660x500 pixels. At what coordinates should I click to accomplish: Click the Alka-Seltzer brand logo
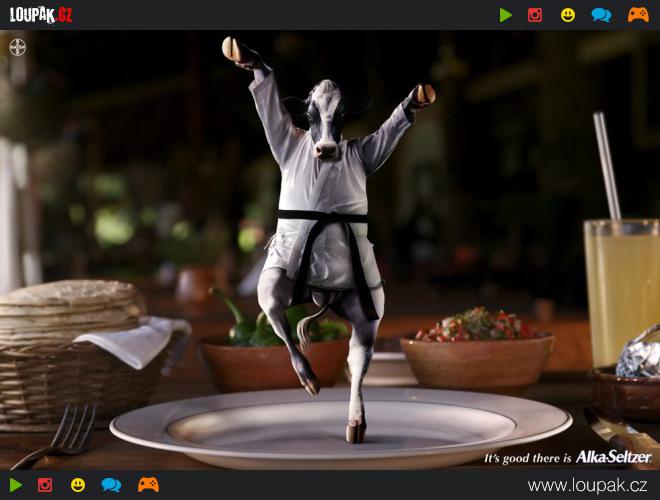point(613,457)
